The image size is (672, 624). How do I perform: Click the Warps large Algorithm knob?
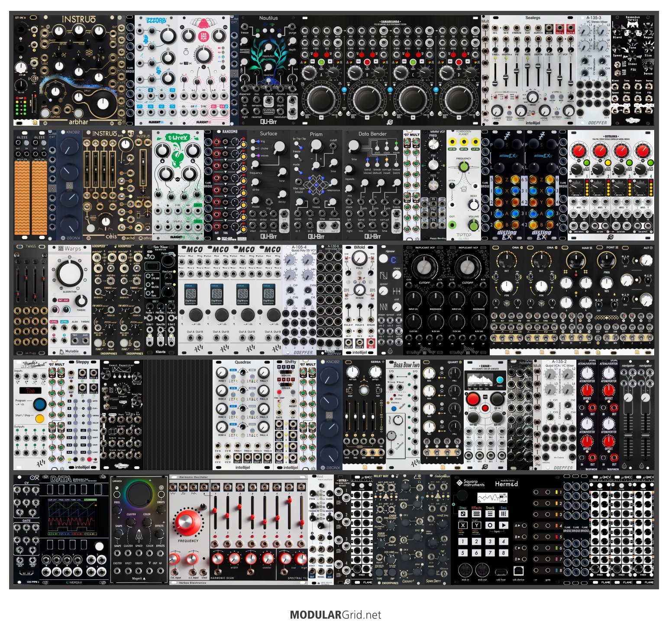69,274
